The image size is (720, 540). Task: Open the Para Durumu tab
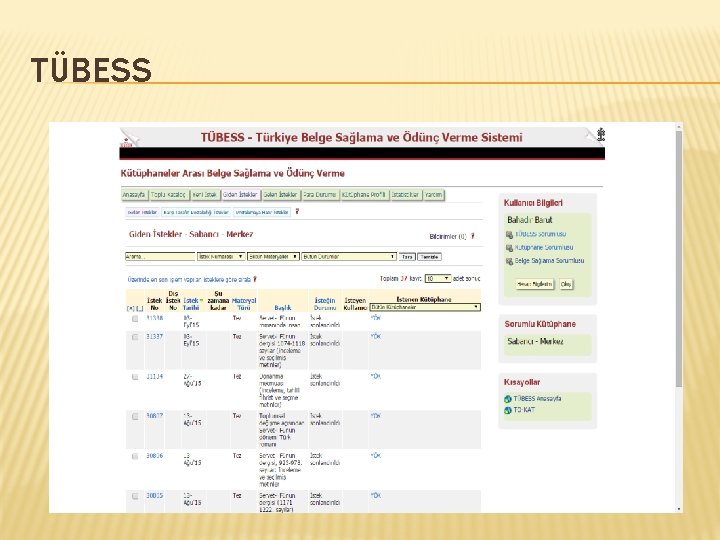(320, 195)
